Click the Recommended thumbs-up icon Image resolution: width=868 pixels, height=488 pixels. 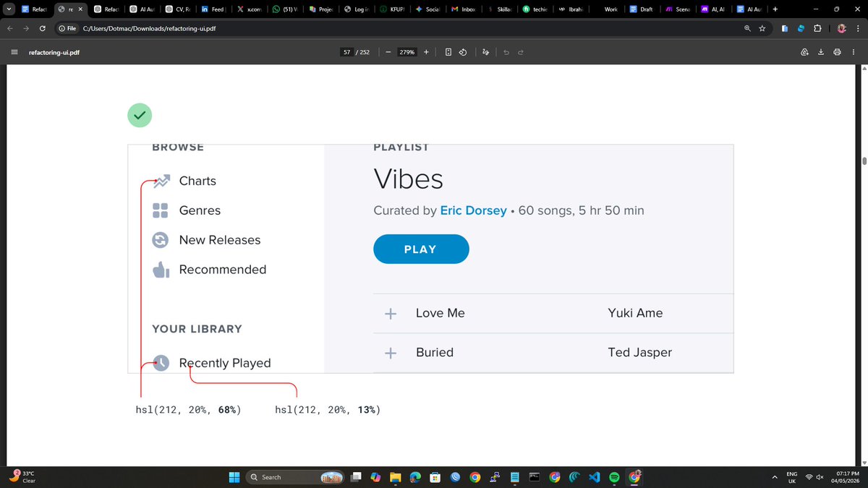tap(161, 270)
